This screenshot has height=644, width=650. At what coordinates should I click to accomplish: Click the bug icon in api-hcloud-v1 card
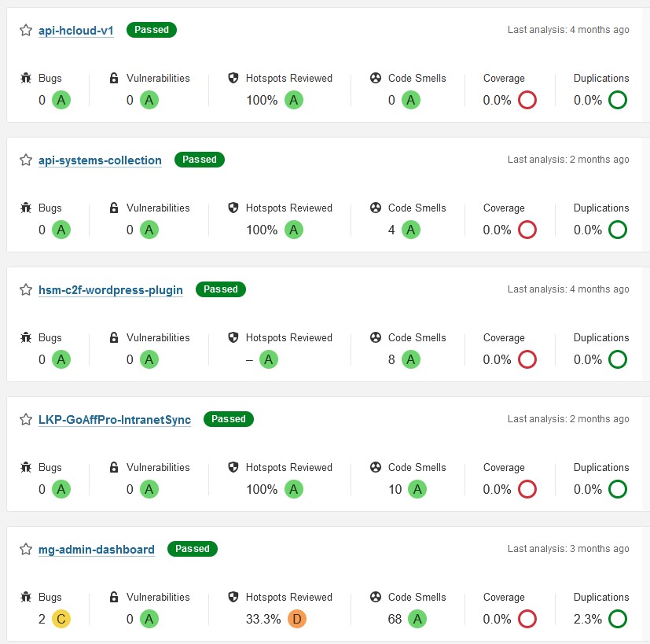pyautogui.click(x=26, y=79)
